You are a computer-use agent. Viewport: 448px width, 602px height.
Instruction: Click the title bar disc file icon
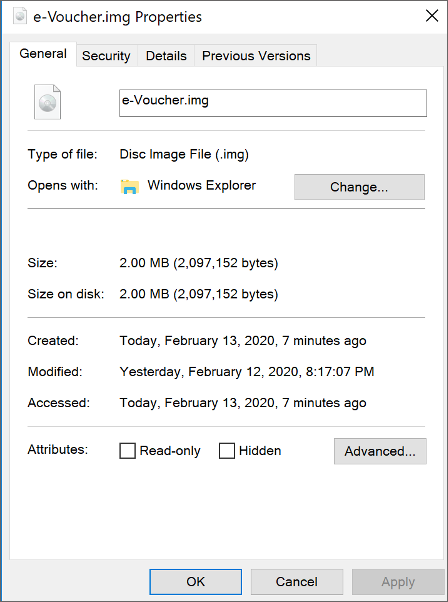[20, 17]
